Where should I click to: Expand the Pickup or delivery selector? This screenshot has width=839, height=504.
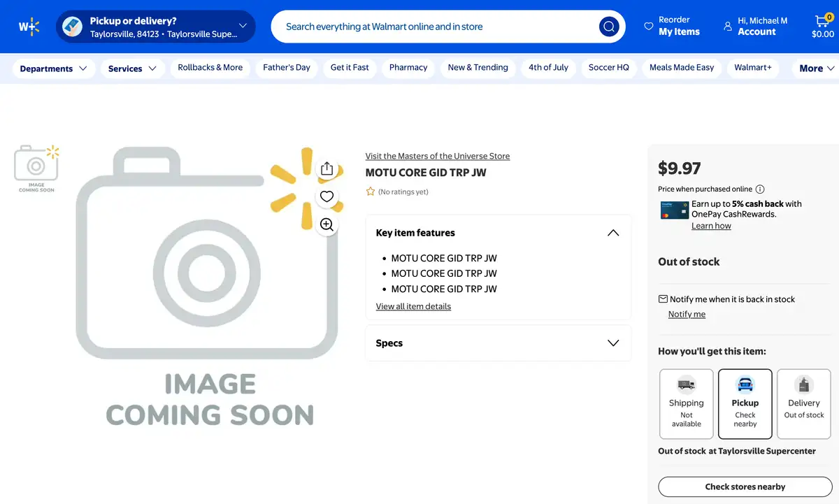point(155,27)
